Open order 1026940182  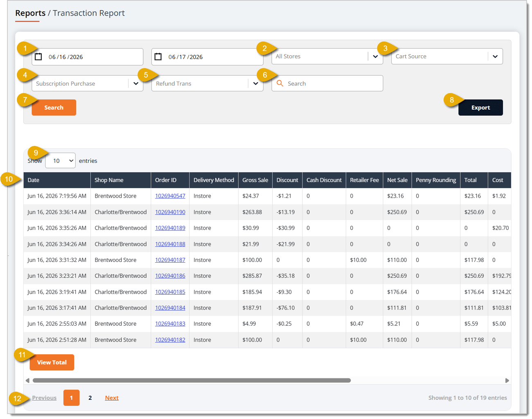170,340
